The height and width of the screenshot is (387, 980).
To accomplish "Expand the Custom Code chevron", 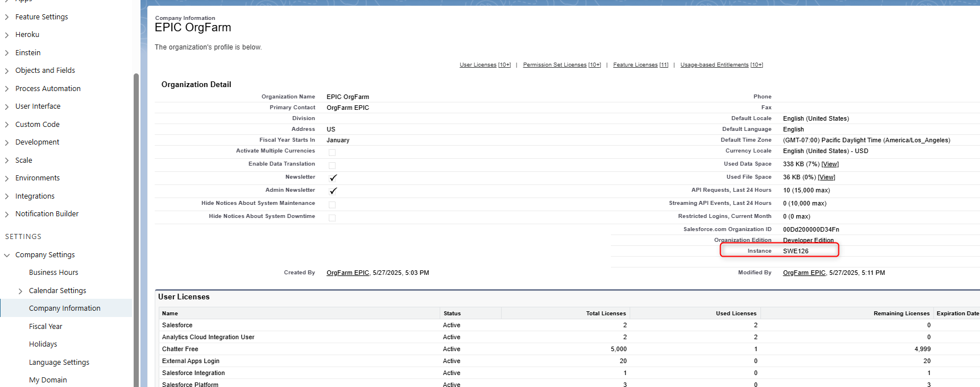I will 7,125.
